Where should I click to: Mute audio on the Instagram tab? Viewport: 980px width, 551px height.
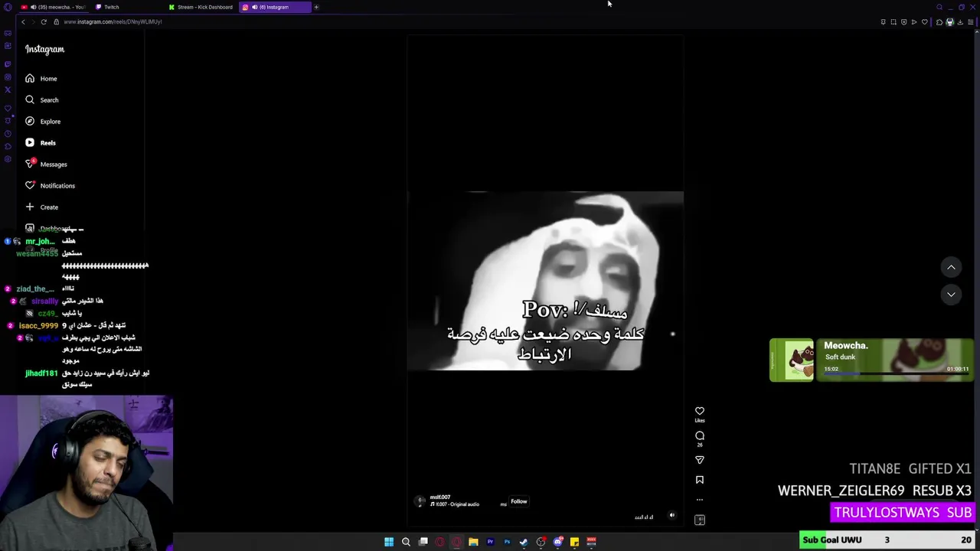pos(254,7)
